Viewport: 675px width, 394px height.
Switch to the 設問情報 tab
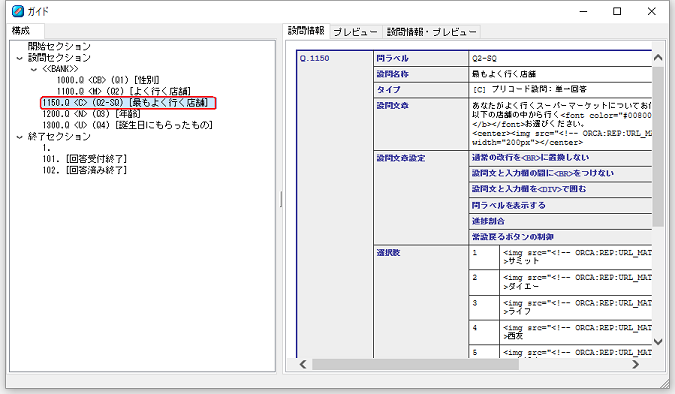point(306,31)
